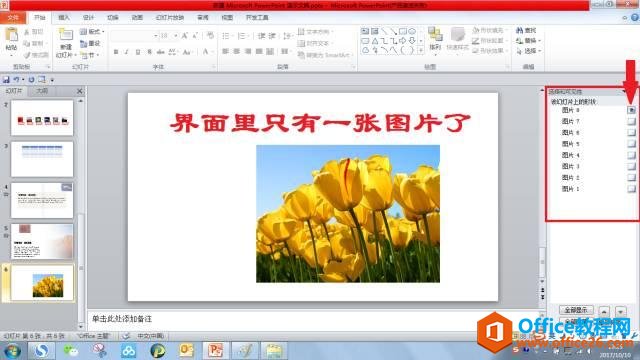Select the right arrow shape in gallery
Viewport: 640px width, 360px height.
(403, 41)
